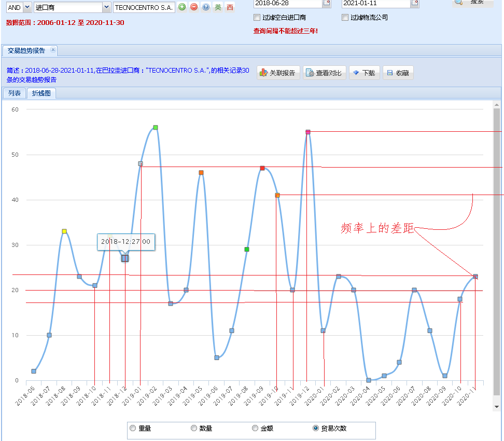Click the orange data point at 2019-10
Viewport: 504px width, 441px height.
(277, 195)
